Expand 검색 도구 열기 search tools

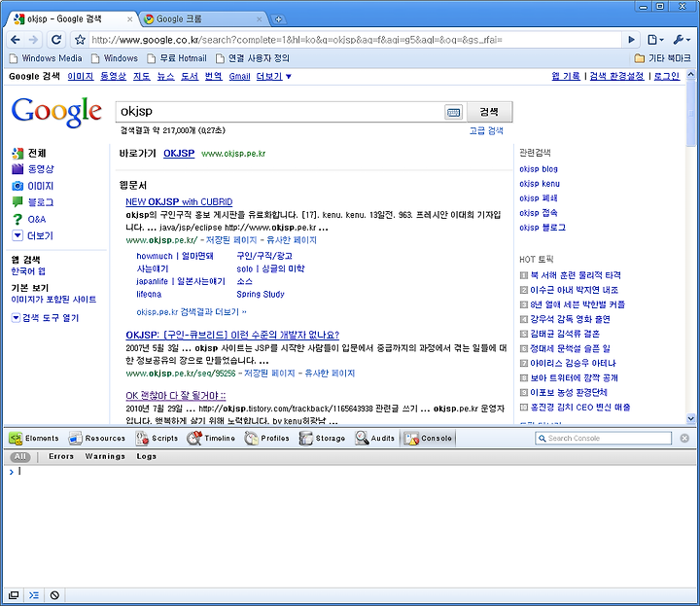click(x=45, y=318)
